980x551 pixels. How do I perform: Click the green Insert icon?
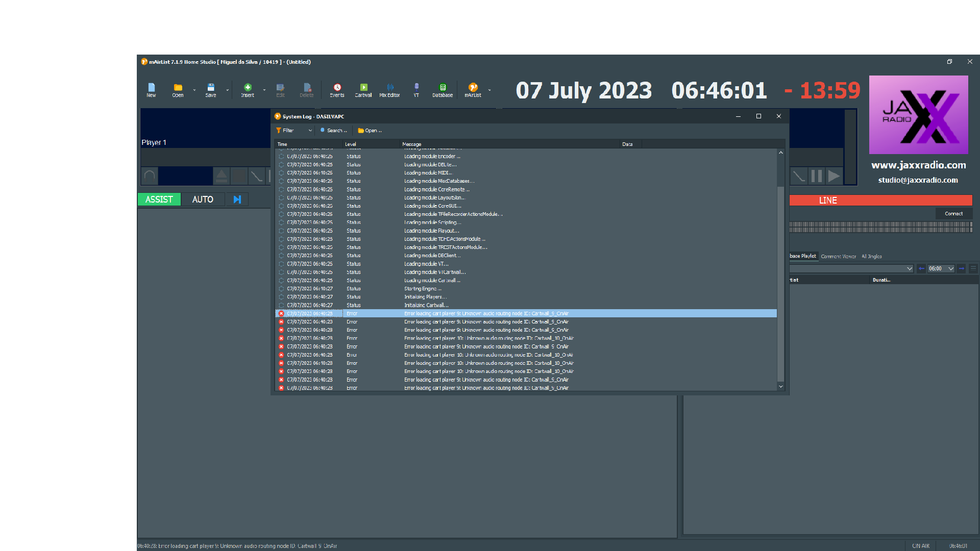[x=248, y=90]
